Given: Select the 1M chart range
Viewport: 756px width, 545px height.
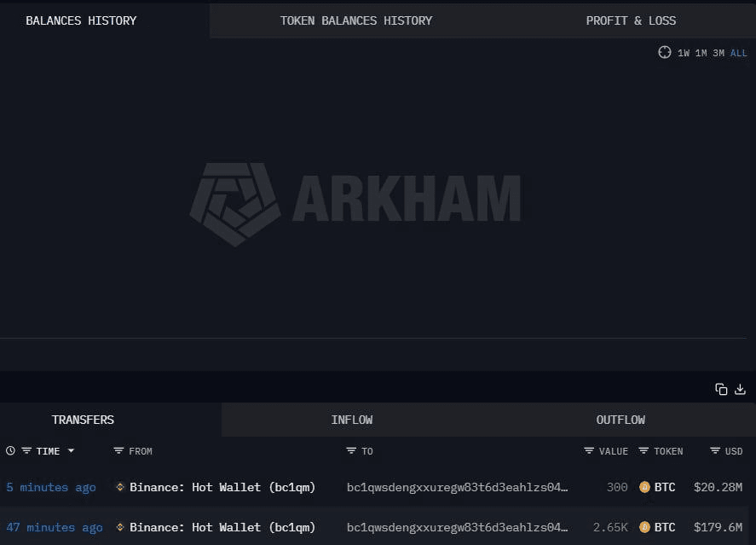Looking at the screenshot, I should pyautogui.click(x=701, y=53).
